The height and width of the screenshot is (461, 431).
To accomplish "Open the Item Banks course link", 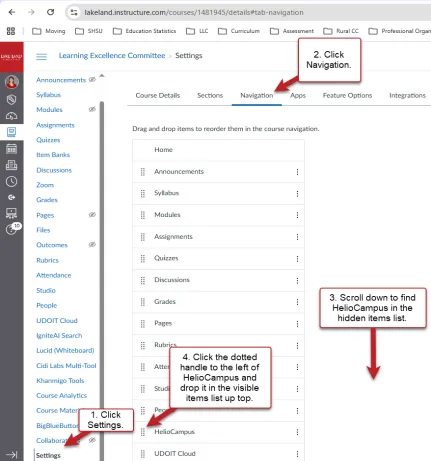I will coord(53,155).
